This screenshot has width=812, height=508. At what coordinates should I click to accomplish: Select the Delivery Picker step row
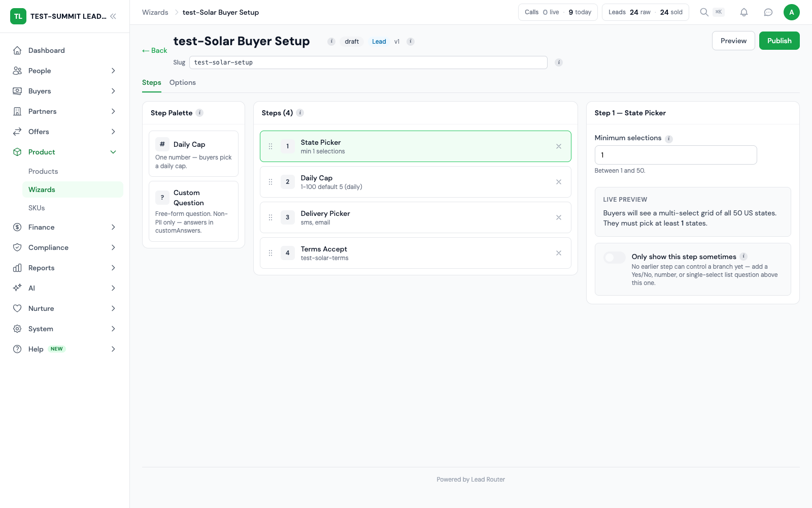coord(415,217)
